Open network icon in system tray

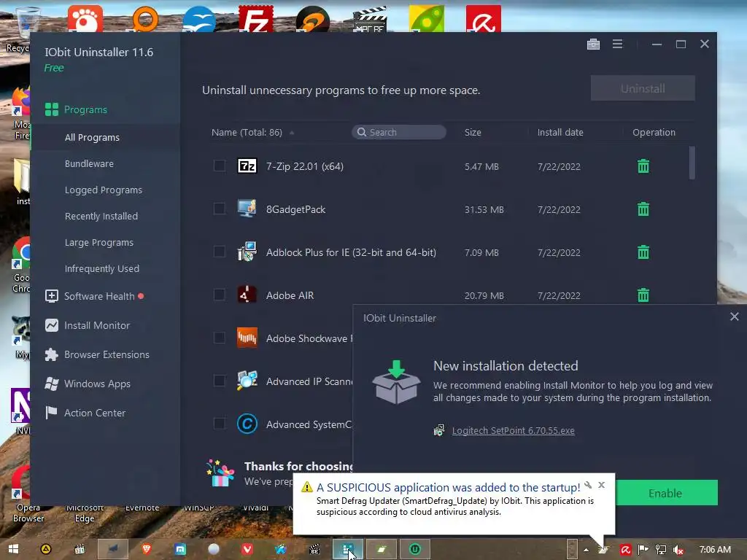660,550
